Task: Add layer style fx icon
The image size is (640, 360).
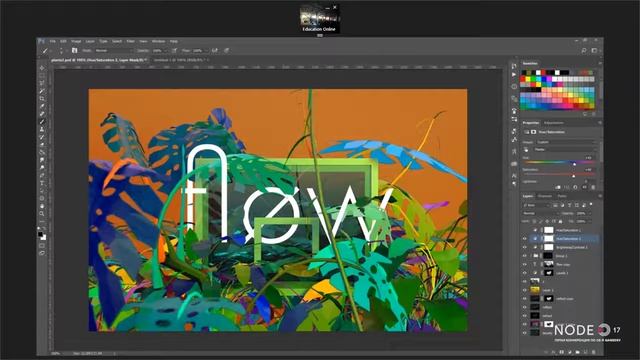Action: pos(553,352)
